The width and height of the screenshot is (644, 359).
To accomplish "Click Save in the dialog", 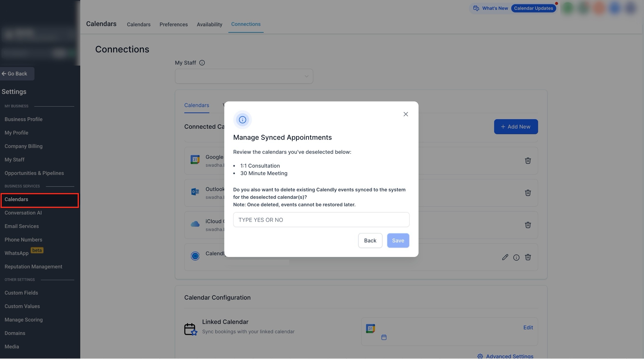I will pyautogui.click(x=398, y=240).
